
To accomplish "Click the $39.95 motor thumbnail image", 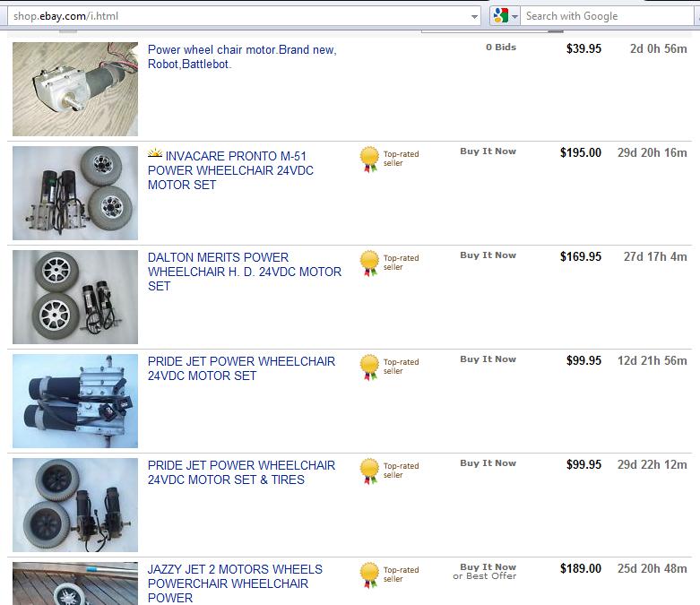I will [75, 89].
